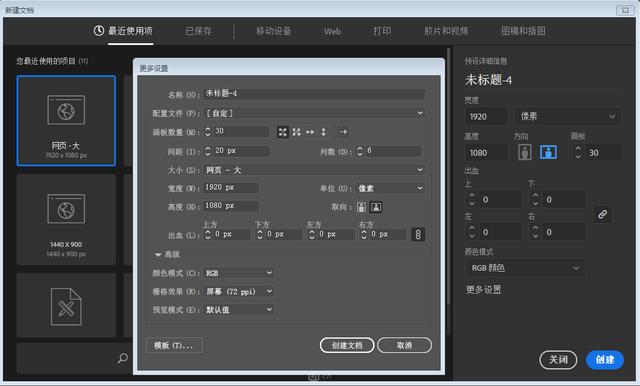Switch to the 打印 tab

pyautogui.click(x=382, y=31)
